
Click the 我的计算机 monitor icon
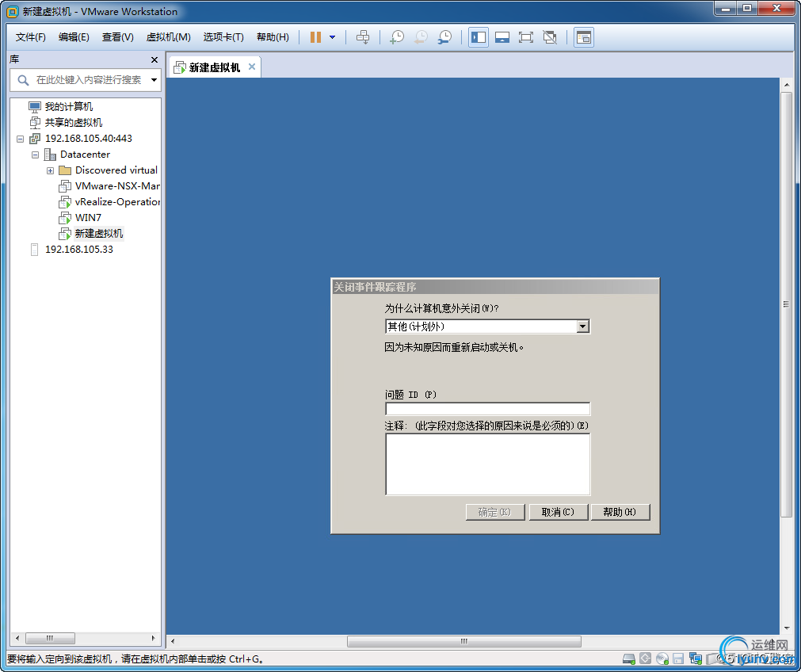click(x=35, y=107)
